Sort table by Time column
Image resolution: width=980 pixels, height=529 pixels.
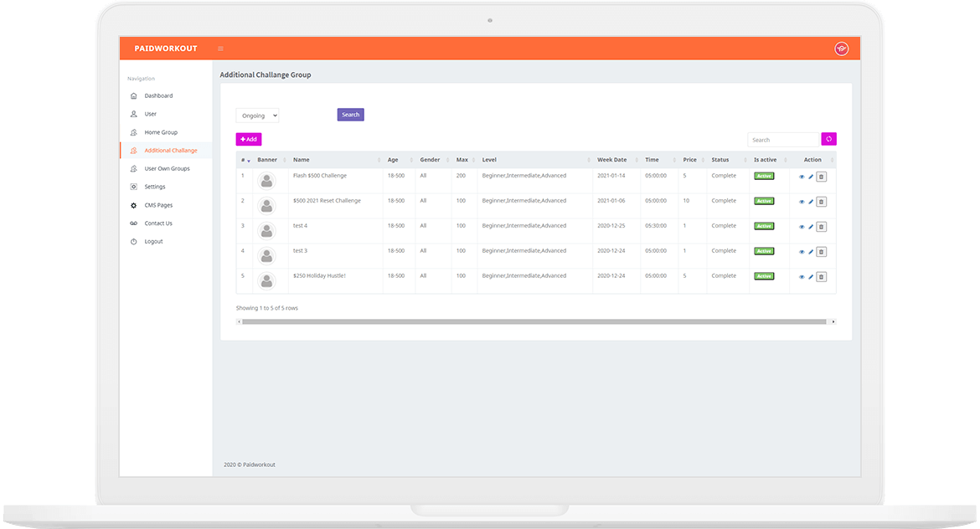[659, 160]
